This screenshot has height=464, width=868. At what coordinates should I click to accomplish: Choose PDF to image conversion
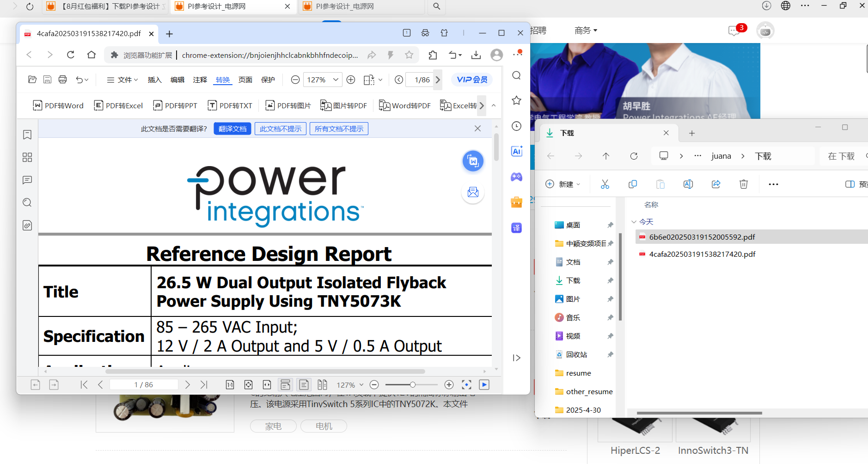288,105
